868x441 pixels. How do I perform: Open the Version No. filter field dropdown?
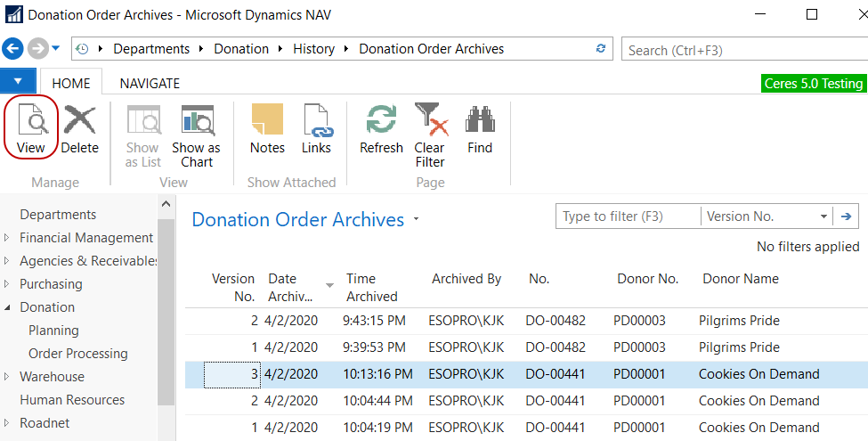pos(823,216)
